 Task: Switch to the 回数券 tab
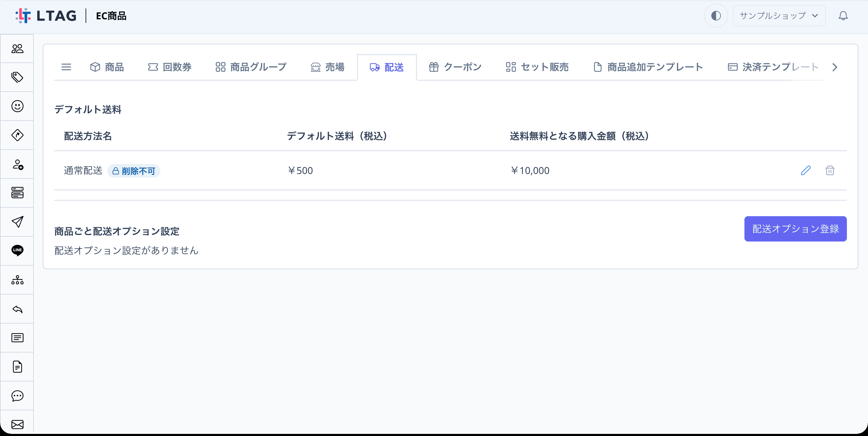pyautogui.click(x=170, y=67)
